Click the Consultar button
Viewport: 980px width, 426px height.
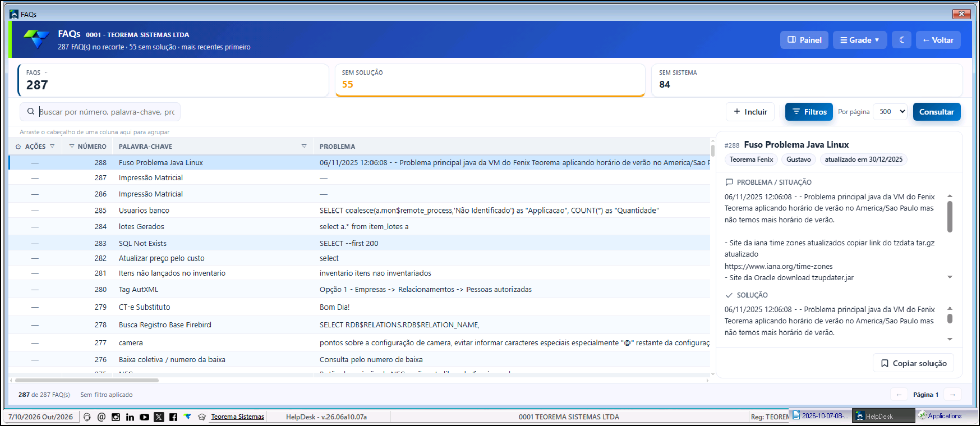click(937, 112)
